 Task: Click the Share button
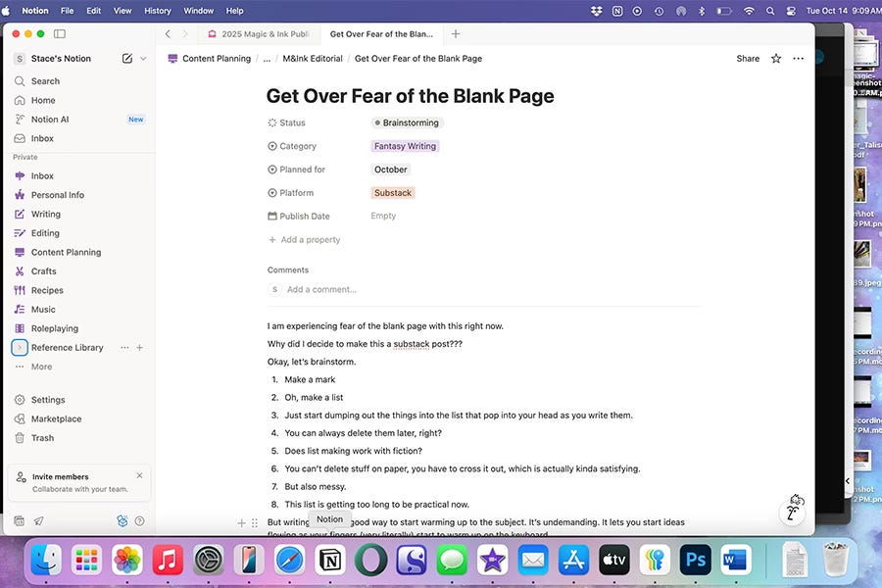tap(747, 58)
